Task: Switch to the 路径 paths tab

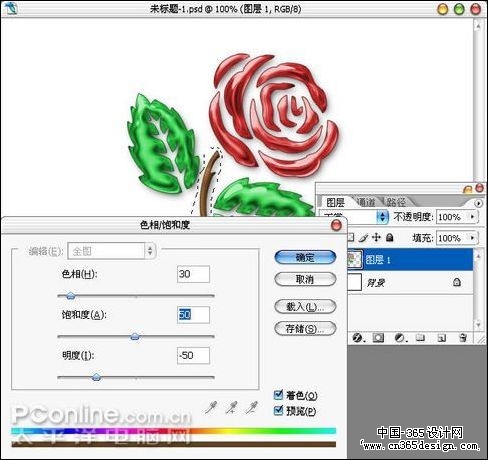Action: tap(396, 202)
